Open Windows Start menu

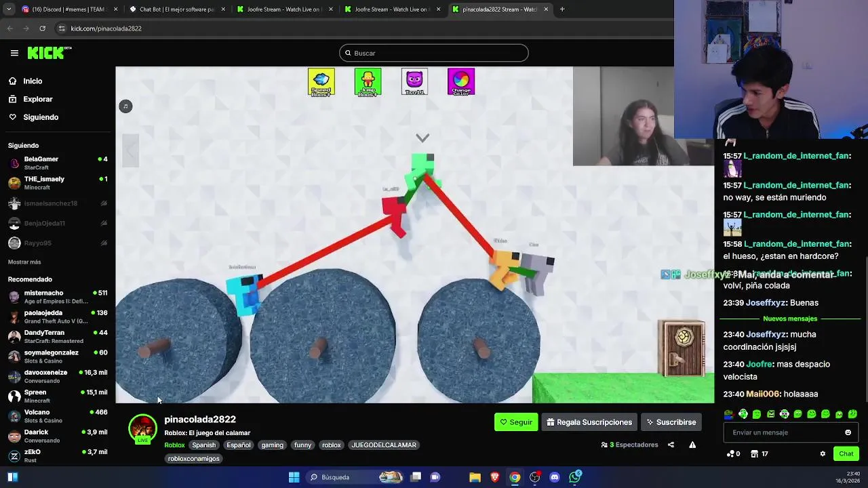point(294,477)
